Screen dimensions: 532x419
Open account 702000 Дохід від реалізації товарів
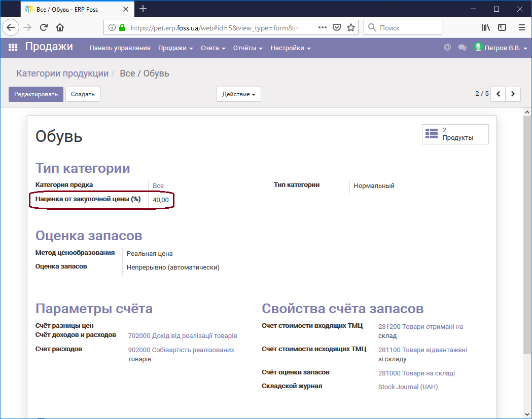click(x=183, y=335)
